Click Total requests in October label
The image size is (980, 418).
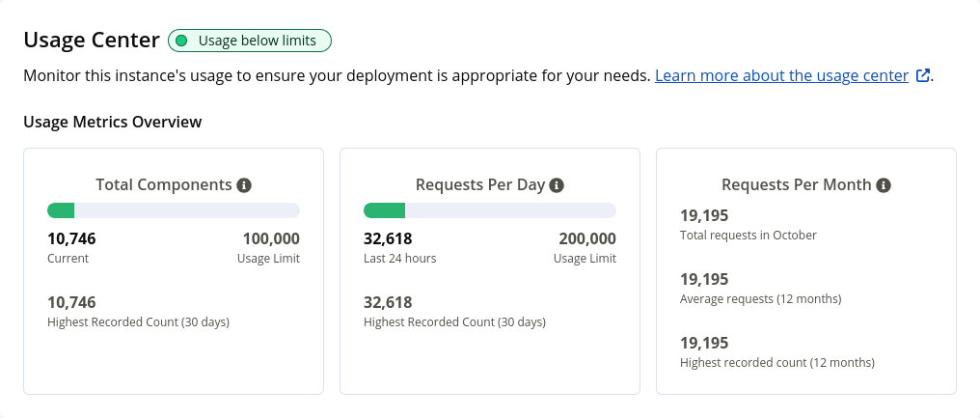[x=748, y=236]
